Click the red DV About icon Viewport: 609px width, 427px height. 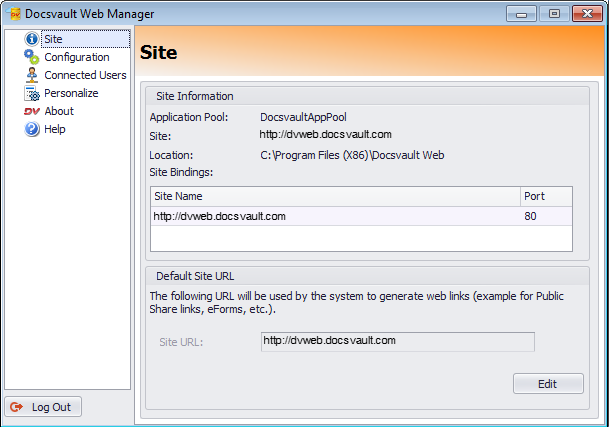click(x=32, y=111)
